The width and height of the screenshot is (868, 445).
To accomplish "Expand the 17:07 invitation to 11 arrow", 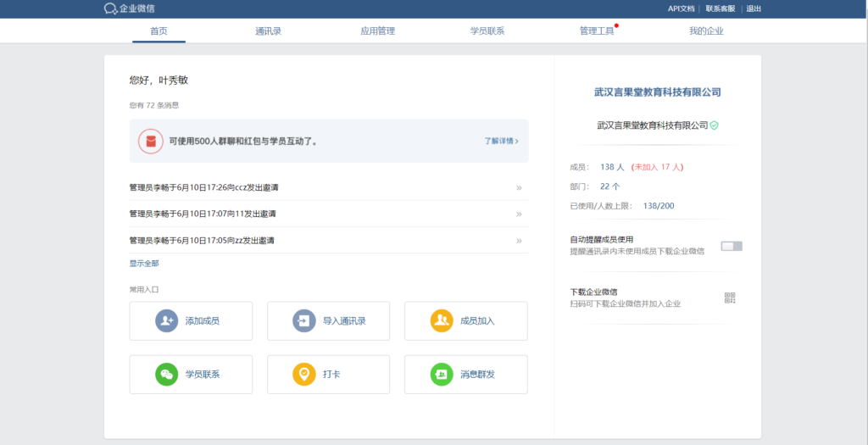I will [519, 214].
